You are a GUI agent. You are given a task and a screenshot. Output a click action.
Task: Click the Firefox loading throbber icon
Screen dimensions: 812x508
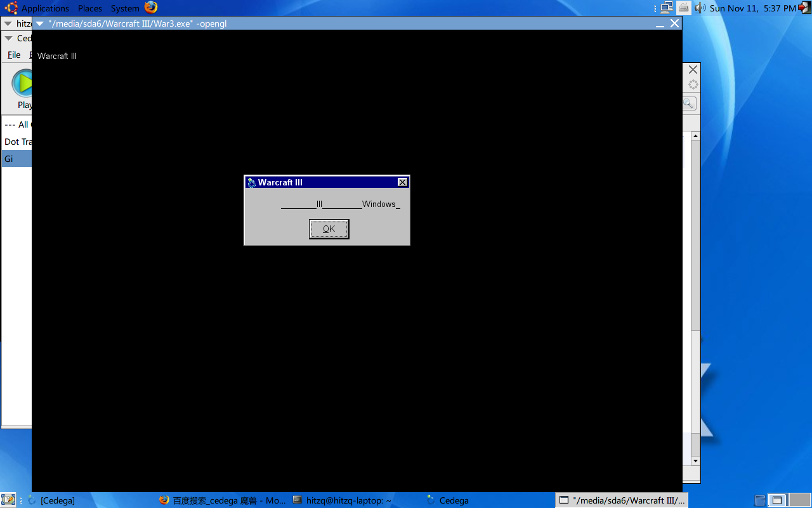point(693,84)
